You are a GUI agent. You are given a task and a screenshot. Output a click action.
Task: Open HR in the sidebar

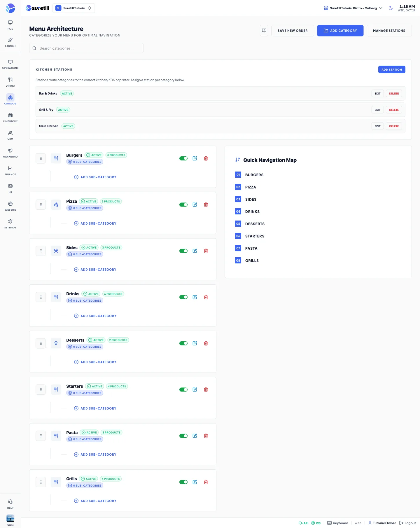(x=10, y=189)
